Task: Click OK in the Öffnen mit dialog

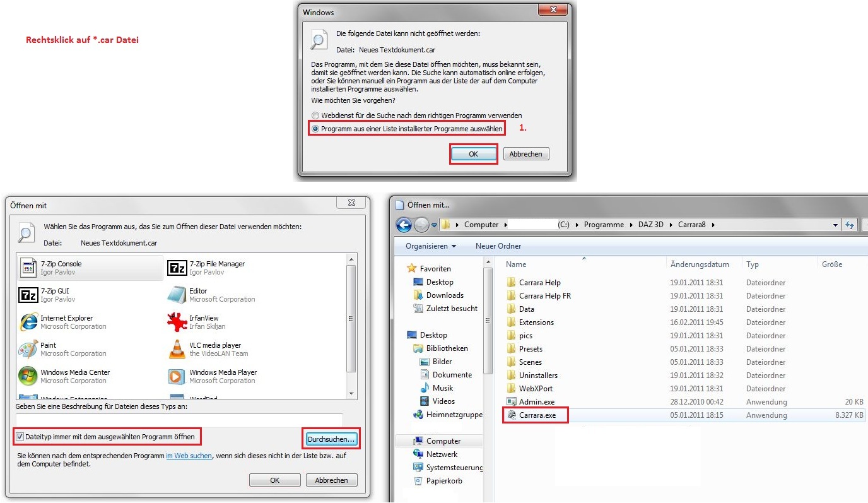Action: [275, 480]
